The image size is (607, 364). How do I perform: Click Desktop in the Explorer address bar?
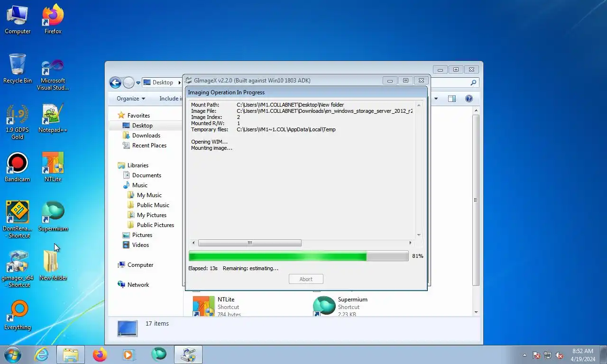pos(163,82)
